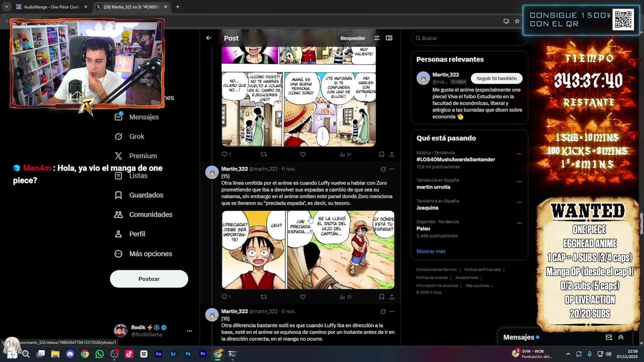Reply to post [15] with 13 views
Image resolution: width=644 pixels, height=362 pixels.
pos(226,297)
